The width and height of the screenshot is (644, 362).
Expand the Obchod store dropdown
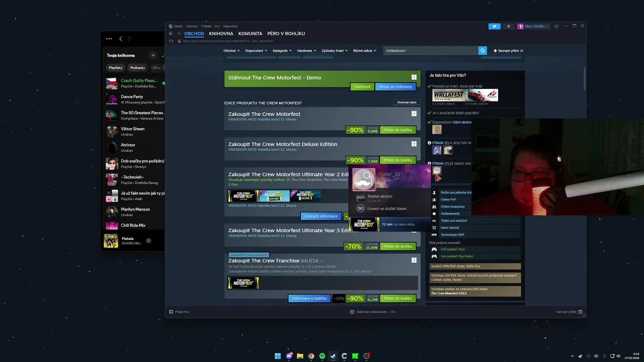click(x=232, y=50)
